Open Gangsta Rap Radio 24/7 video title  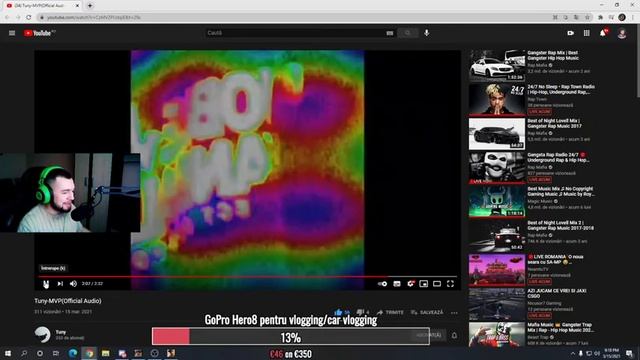click(x=558, y=158)
